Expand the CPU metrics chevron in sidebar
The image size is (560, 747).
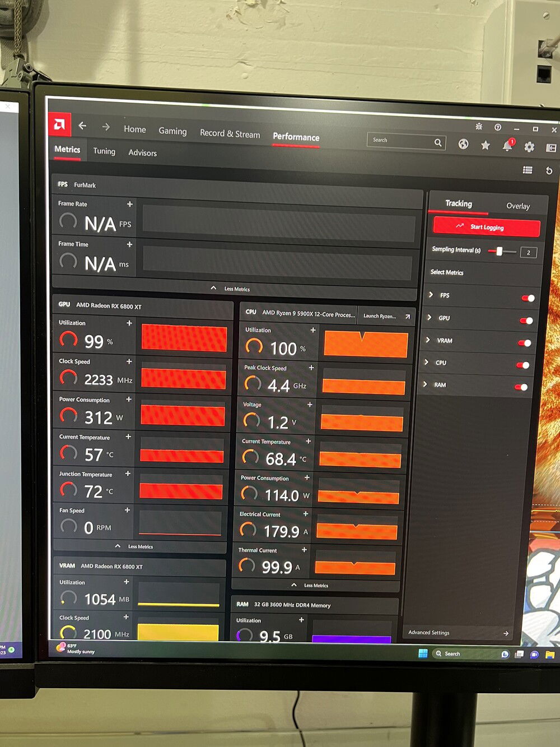point(426,362)
